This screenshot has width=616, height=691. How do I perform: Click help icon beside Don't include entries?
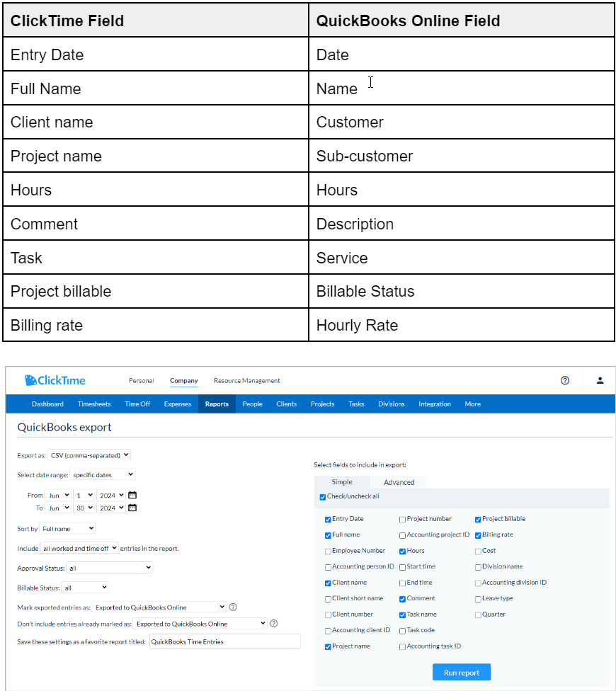coord(273,623)
